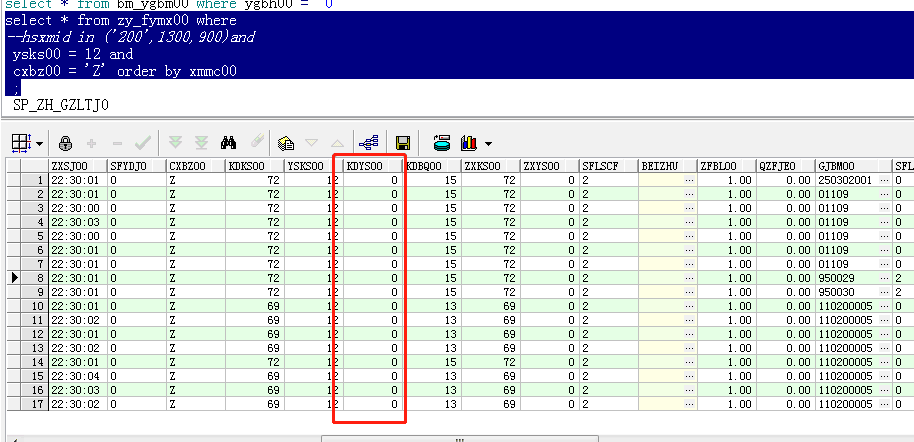Image resolution: width=914 pixels, height=442 pixels.
Task: Open the grid select-cell mode icon
Action: coord(20,143)
